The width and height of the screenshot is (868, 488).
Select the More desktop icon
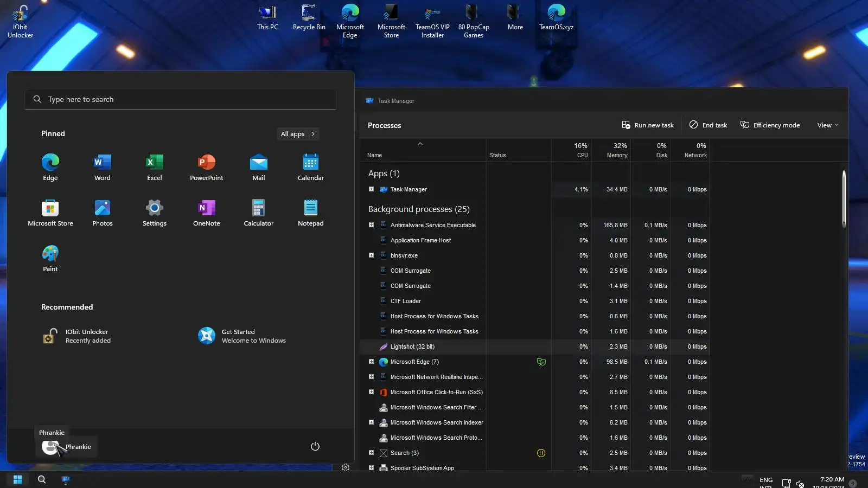coord(515,18)
